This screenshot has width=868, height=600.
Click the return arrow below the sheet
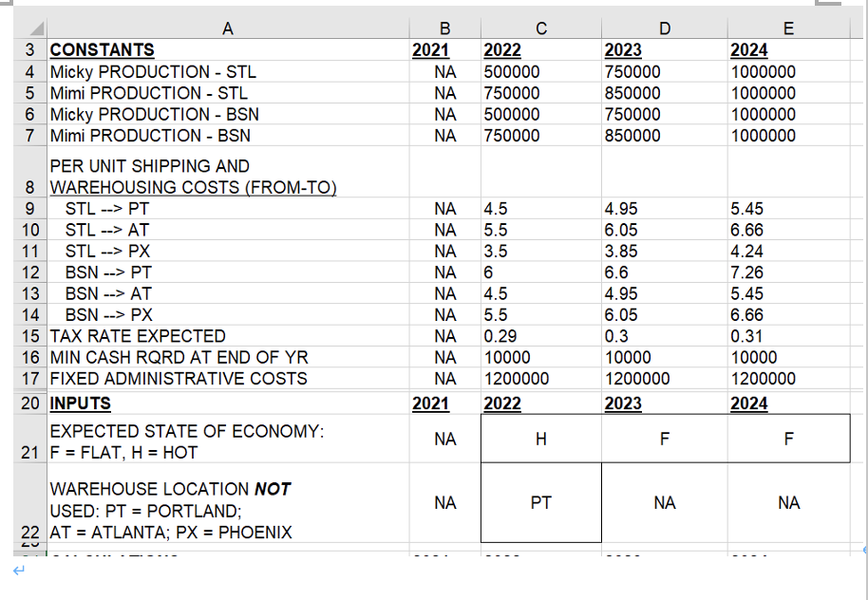(x=20, y=571)
